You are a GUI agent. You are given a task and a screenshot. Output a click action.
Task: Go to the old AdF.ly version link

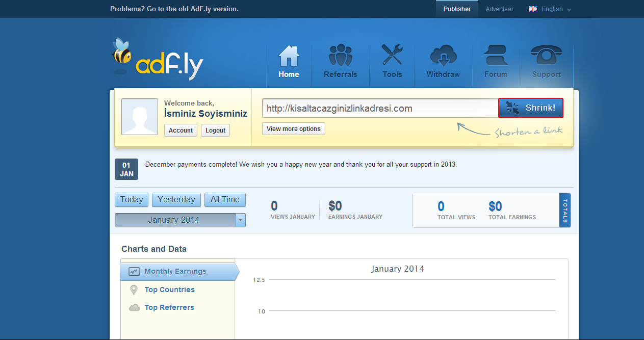coord(174,9)
